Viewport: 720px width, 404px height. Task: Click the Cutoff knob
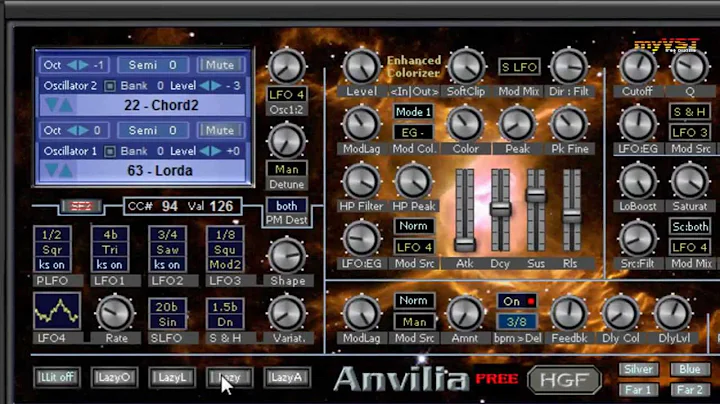(638, 67)
